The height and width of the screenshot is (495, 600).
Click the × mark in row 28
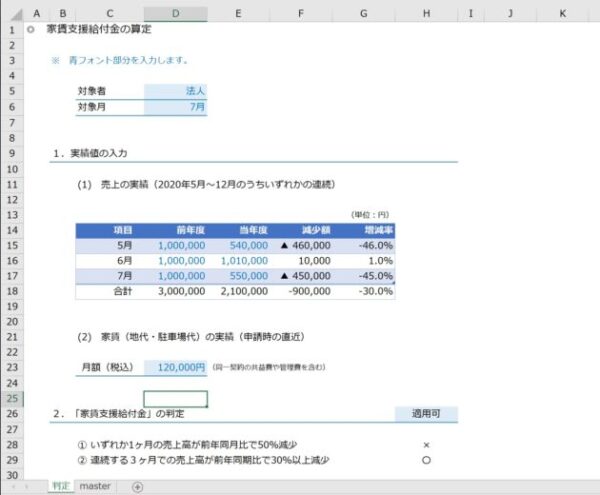[x=426, y=445]
